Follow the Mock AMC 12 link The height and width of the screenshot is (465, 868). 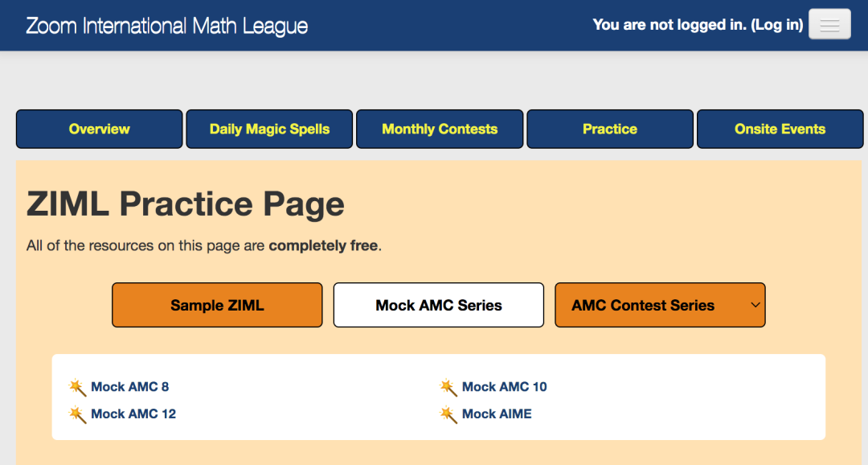click(x=133, y=414)
